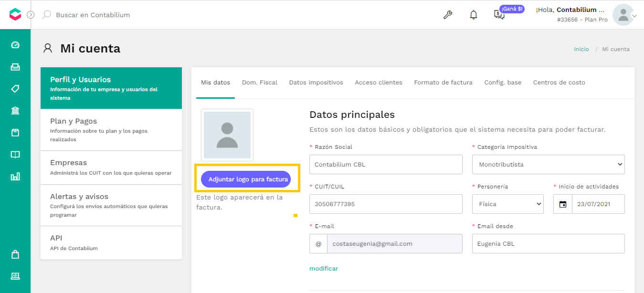Open the shopping bag sidebar icon
This screenshot has height=293, width=644.
point(15,254)
